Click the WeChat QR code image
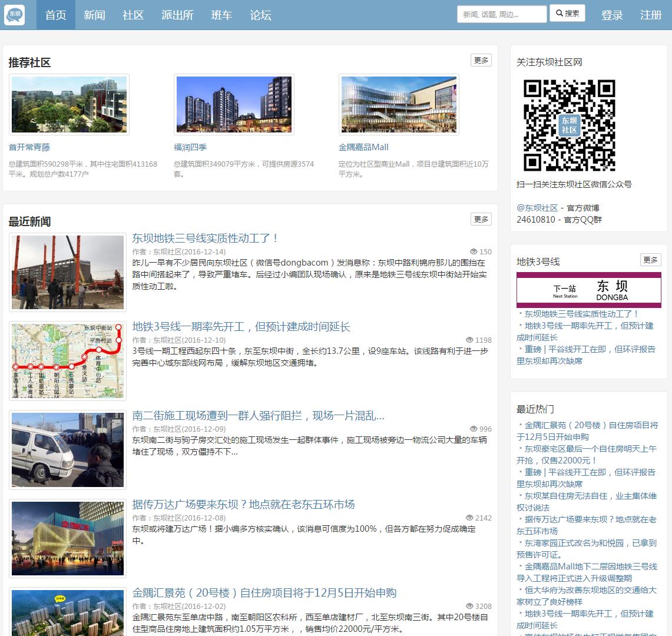The image size is (672, 636). tap(569, 125)
